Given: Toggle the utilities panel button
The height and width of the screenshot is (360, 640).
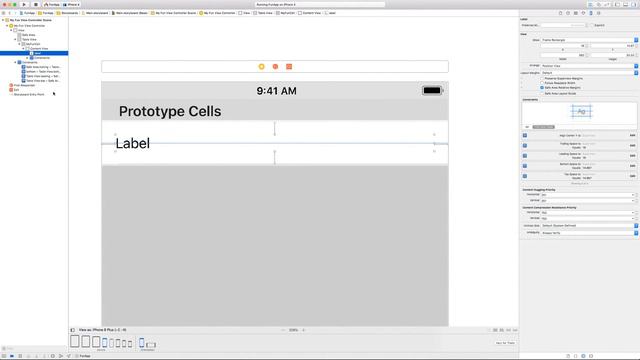Looking at the screenshot, I should [633, 4].
